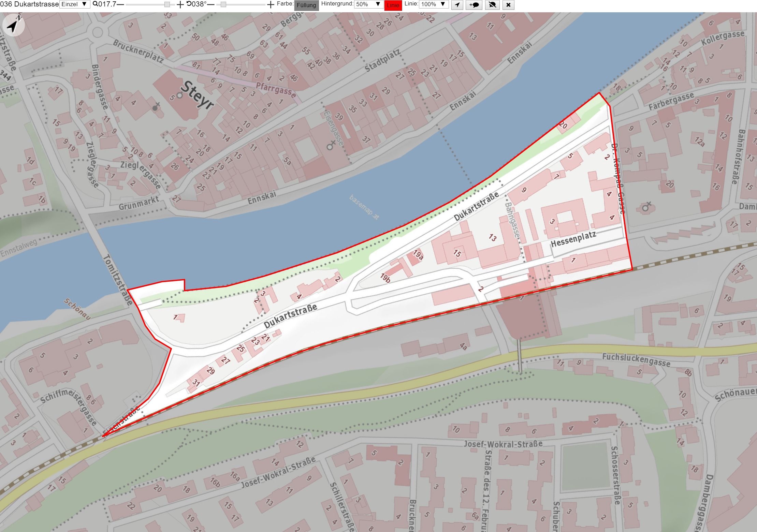Click the locate arrow button in the toolbar
757x532 pixels.
(457, 5)
